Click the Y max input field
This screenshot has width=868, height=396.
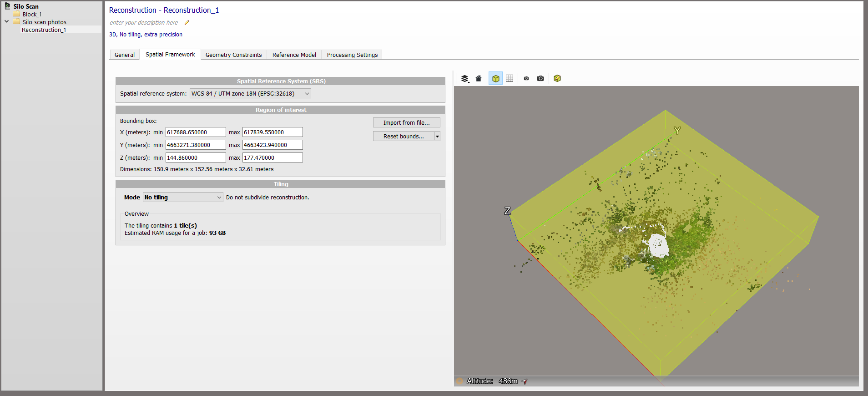273,145
